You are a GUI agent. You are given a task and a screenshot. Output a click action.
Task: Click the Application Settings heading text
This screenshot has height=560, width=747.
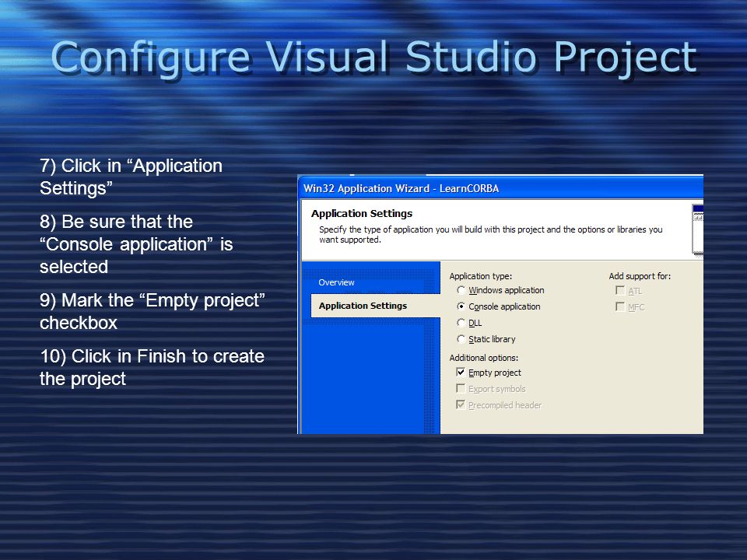(x=362, y=213)
